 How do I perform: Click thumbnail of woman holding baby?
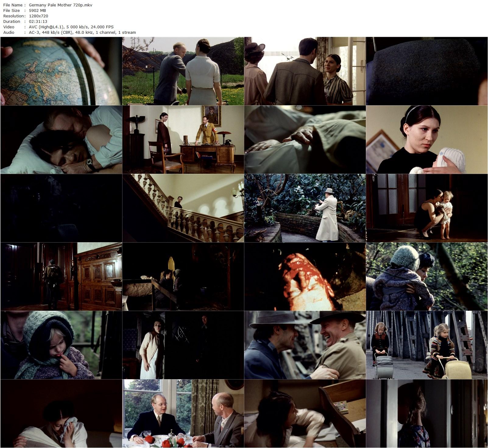pyautogui.click(x=426, y=140)
